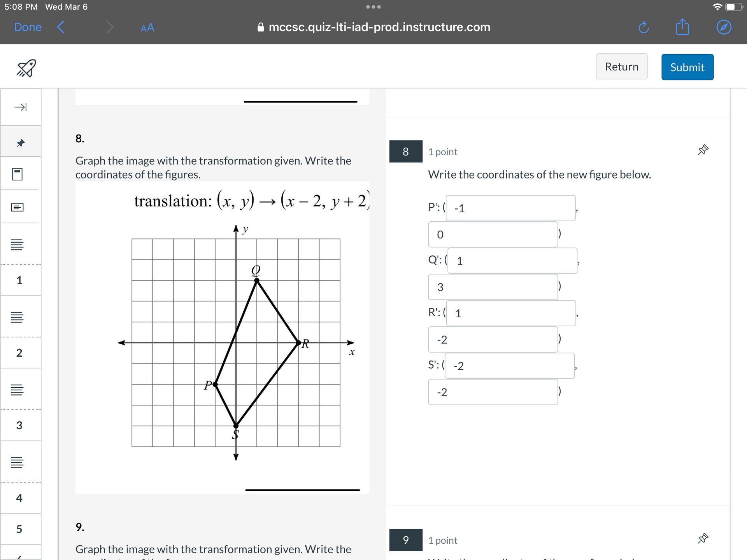
Task: Pin question 8 using its pushpin
Action: coord(703,150)
